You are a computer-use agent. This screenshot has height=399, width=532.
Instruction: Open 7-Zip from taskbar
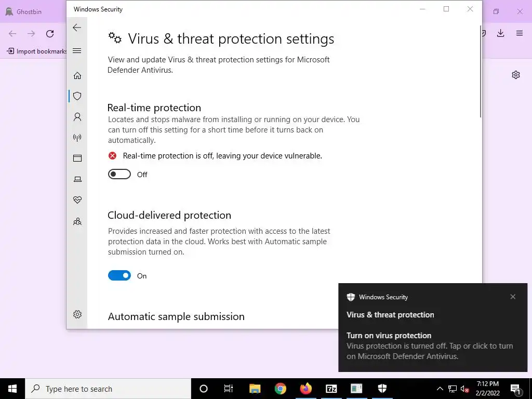[331, 389]
